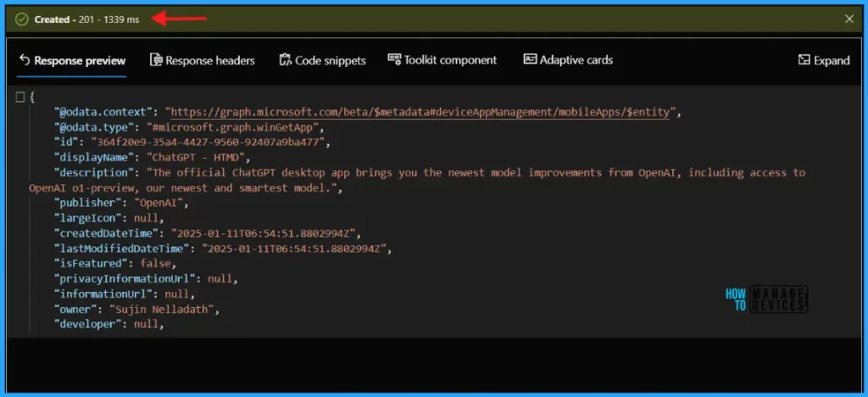The width and height of the screenshot is (868, 397).
Task: Select the "#microsoft.graph.winGetApp" value
Action: click(232, 127)
